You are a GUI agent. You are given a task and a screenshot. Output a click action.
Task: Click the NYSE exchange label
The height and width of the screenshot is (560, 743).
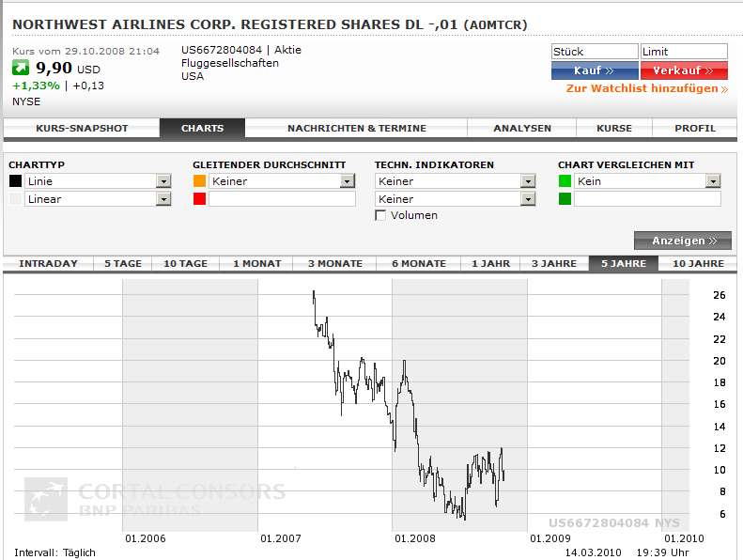[26, 101]
